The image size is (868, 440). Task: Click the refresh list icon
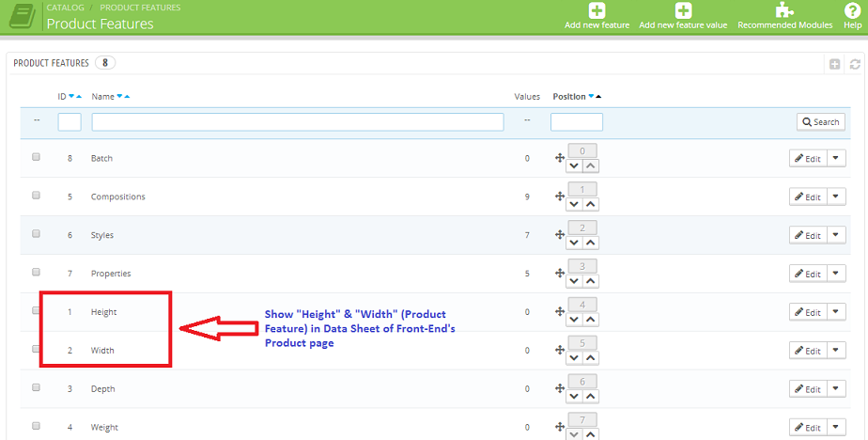pos(855,64)
